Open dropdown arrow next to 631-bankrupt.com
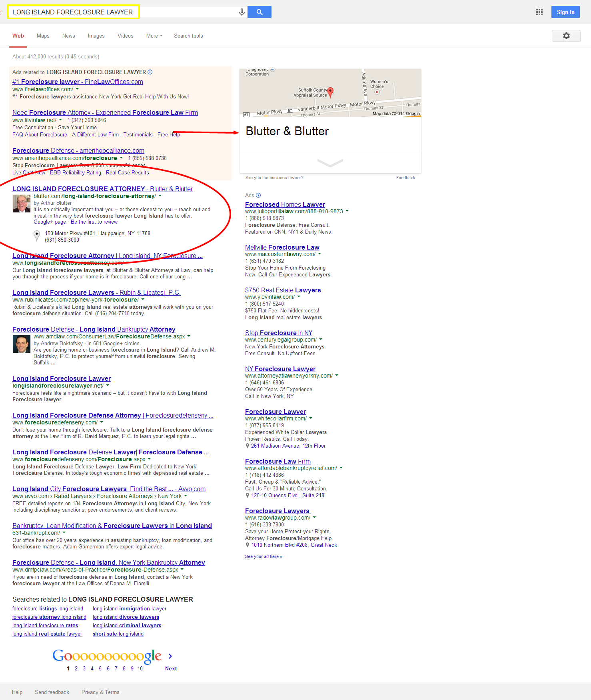Image resolution: width=591 pixels, height=700 pixels. pyautogui.click(x=64, y=533)
